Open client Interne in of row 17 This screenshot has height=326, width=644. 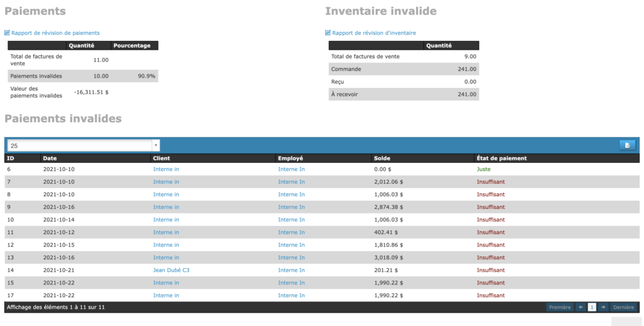point(166,295)
